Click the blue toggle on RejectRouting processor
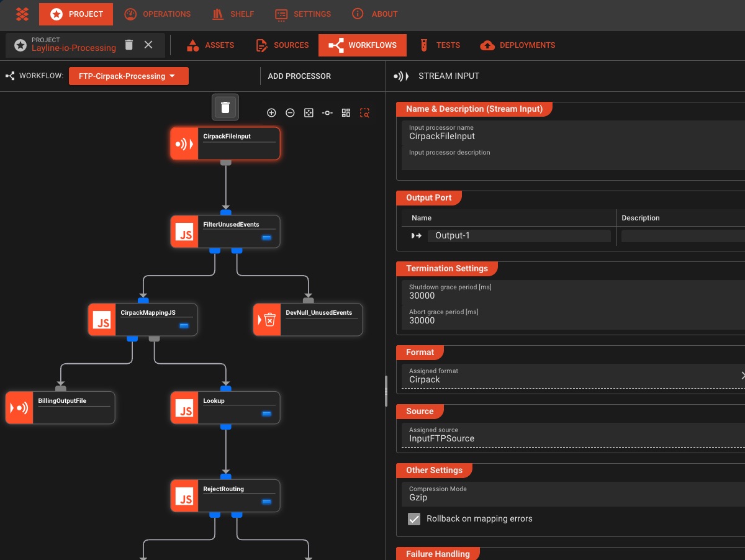This screenshot has width=745, height=560. click(x=268, y=502)
